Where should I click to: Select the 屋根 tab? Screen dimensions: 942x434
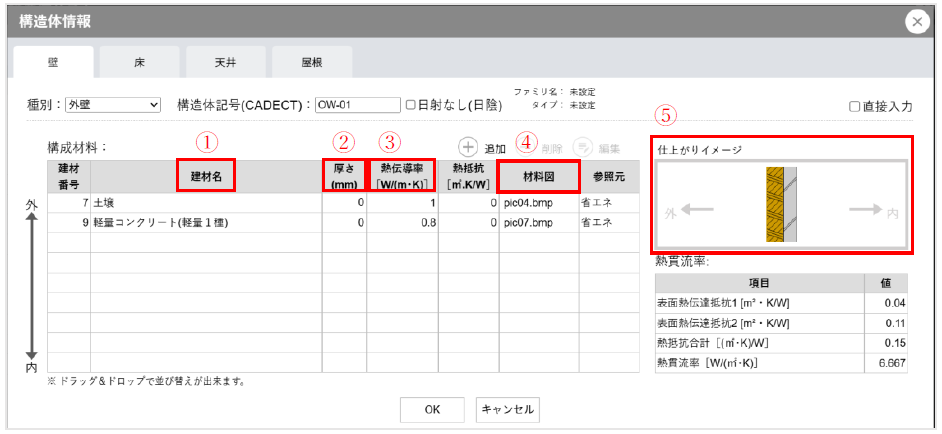(311, 62)
